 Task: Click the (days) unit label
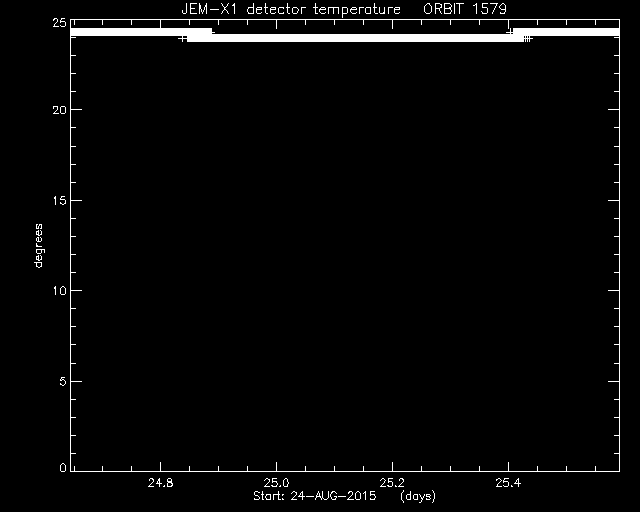(418, 496)
